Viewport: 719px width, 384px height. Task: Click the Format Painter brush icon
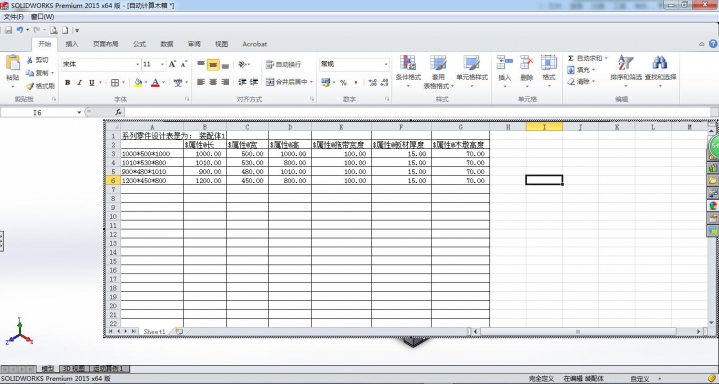point(30,86)
